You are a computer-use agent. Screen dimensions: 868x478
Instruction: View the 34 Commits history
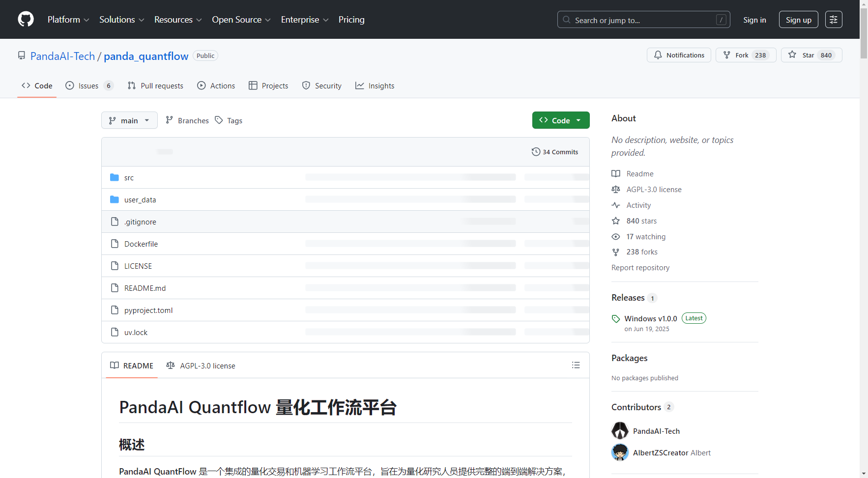click(x=555, y=152)
